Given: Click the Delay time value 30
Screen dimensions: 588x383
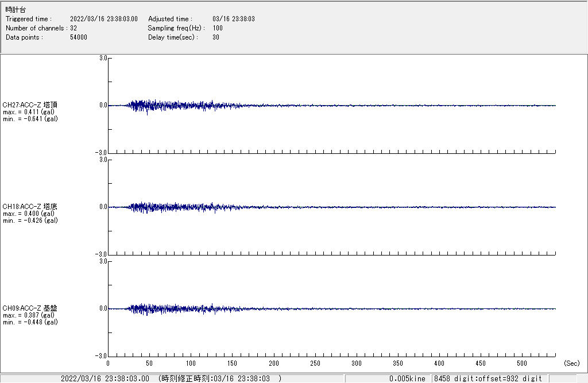Looking at the screenshot, I should click(216, 37).
